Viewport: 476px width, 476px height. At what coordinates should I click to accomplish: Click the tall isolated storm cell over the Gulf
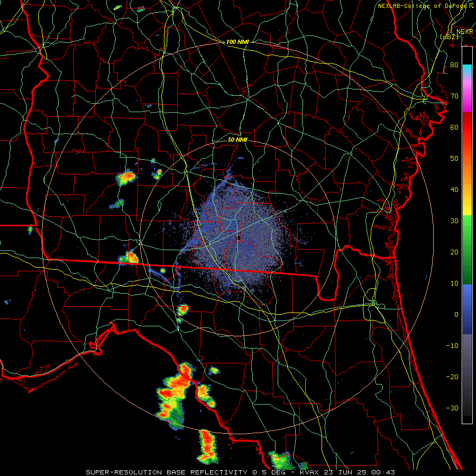point(207,446)
